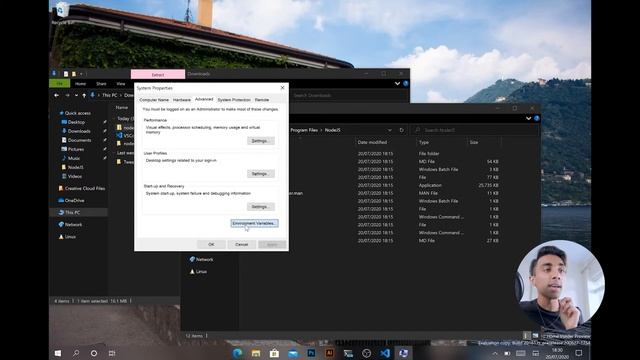Refresh the NodeJS folder view
Screen dimensions: 640x360
coord(402,130)
